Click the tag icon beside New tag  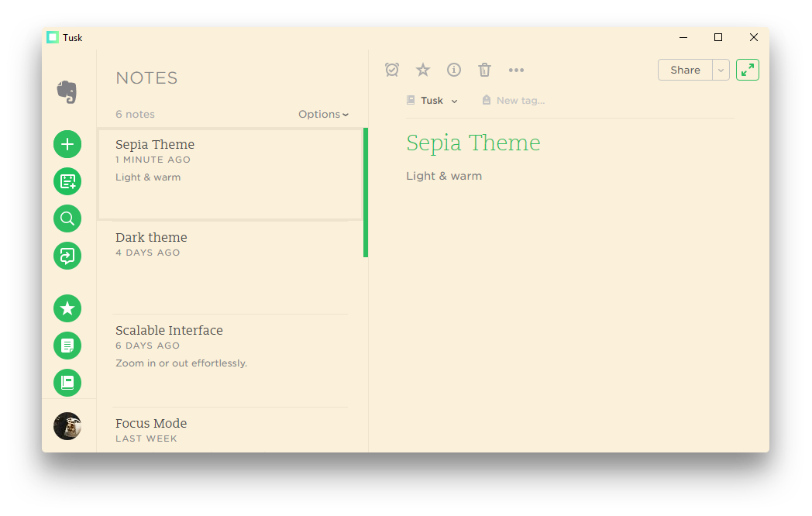point(487,100)
